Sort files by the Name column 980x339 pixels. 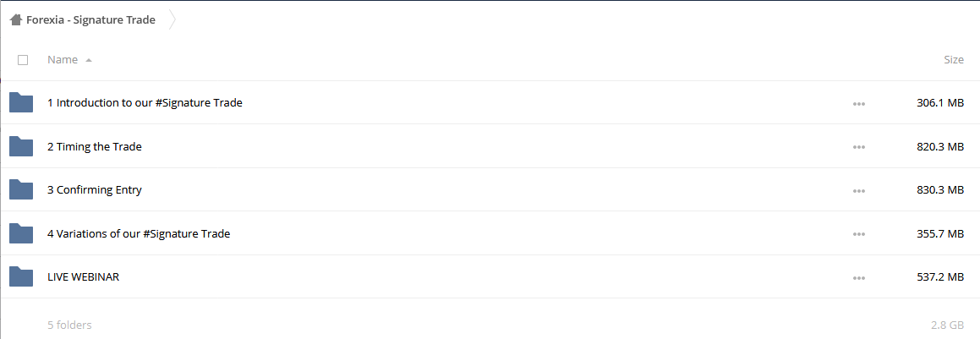[63, 60]
